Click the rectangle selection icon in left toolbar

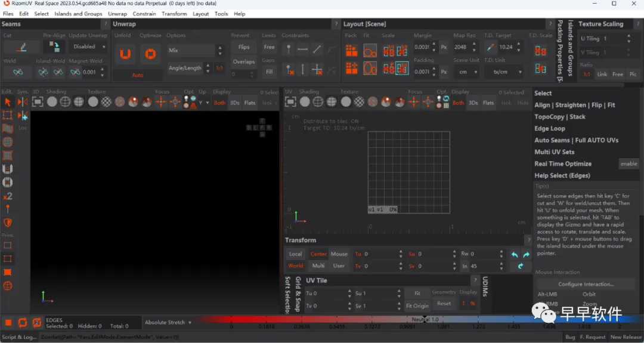pos(7,116)
